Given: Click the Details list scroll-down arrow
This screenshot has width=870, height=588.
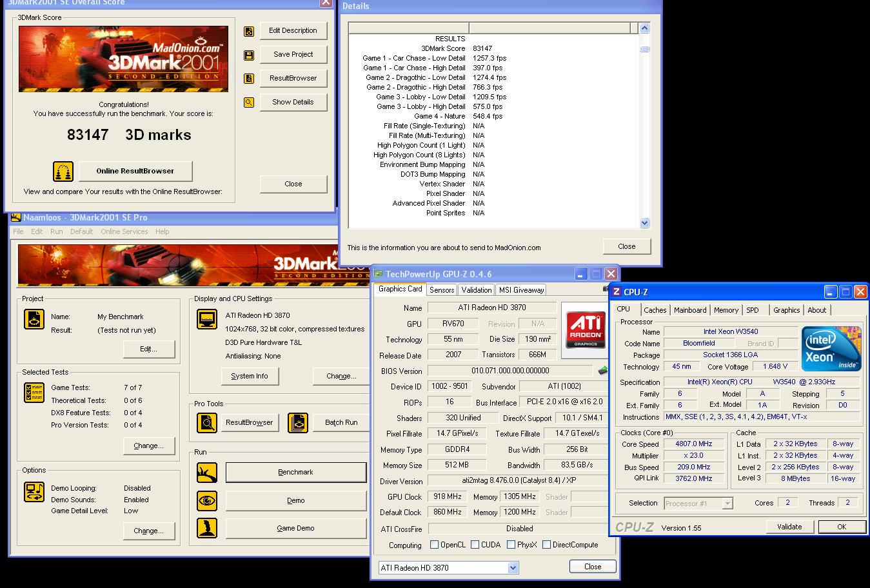Looking at the screenshot, I should pos(644,223).
